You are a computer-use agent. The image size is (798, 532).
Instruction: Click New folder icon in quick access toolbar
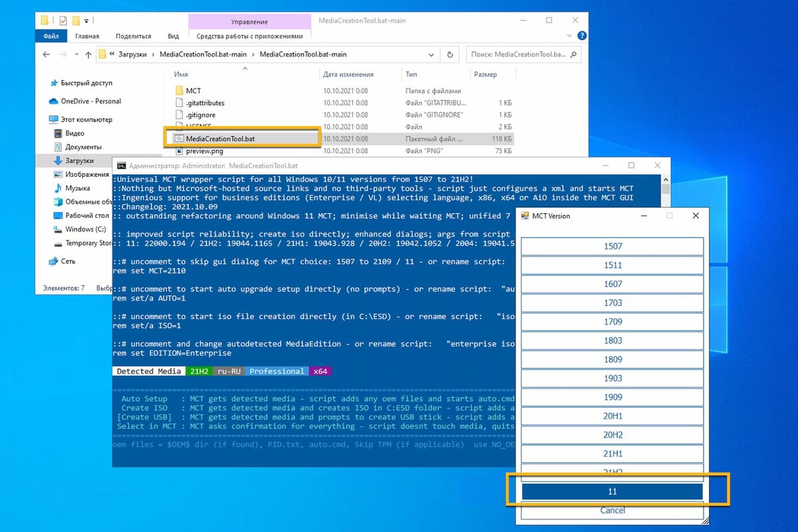pos(76,20)
